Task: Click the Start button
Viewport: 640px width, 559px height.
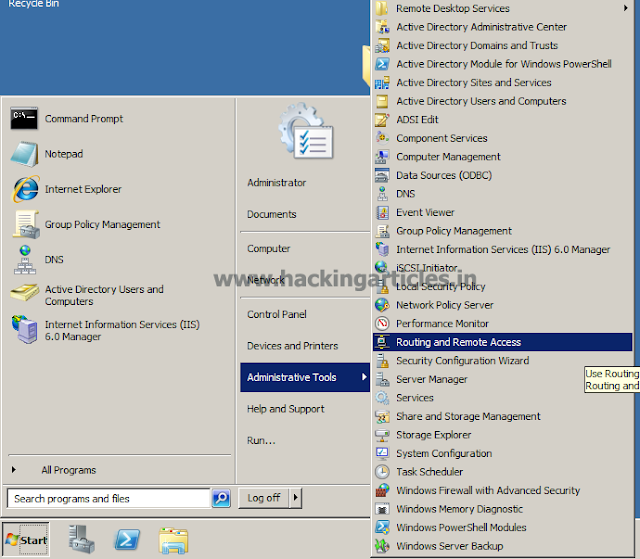Action: (26, 539)
